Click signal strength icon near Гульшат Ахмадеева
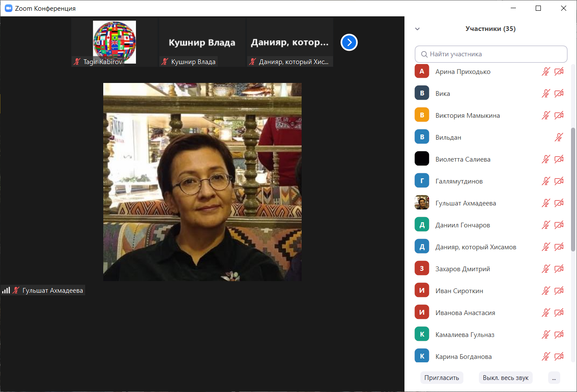Screen dimensions: 577x392 coord(6,291)
